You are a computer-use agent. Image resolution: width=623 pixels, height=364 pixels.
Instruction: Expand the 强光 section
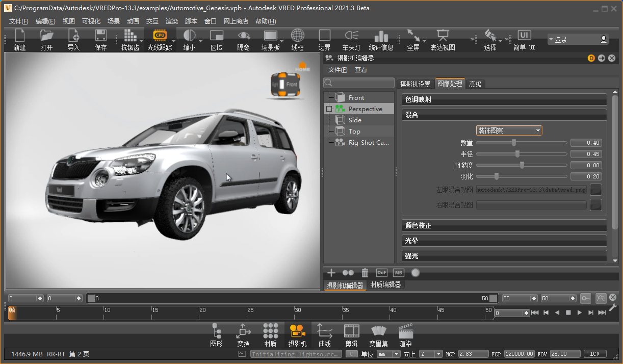coord(505,256)
